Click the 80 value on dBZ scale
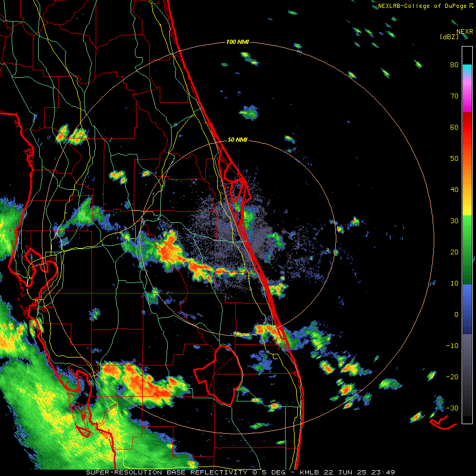Viewport: 476px width, 476px height. 454,65
